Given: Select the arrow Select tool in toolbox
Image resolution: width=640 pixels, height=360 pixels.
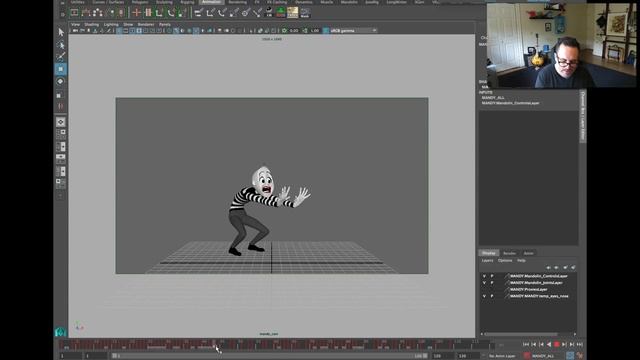Looking at the screenshot, I should click(61, 32).
